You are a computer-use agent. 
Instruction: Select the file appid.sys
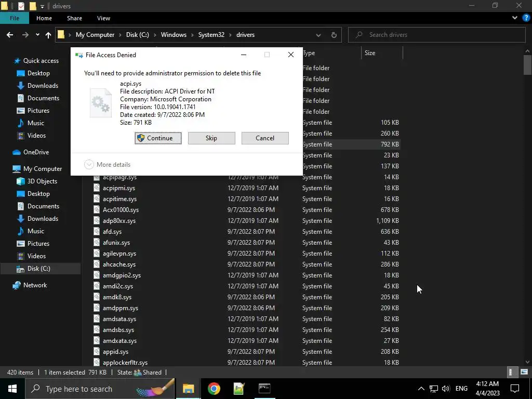click(x=115, y=352)
